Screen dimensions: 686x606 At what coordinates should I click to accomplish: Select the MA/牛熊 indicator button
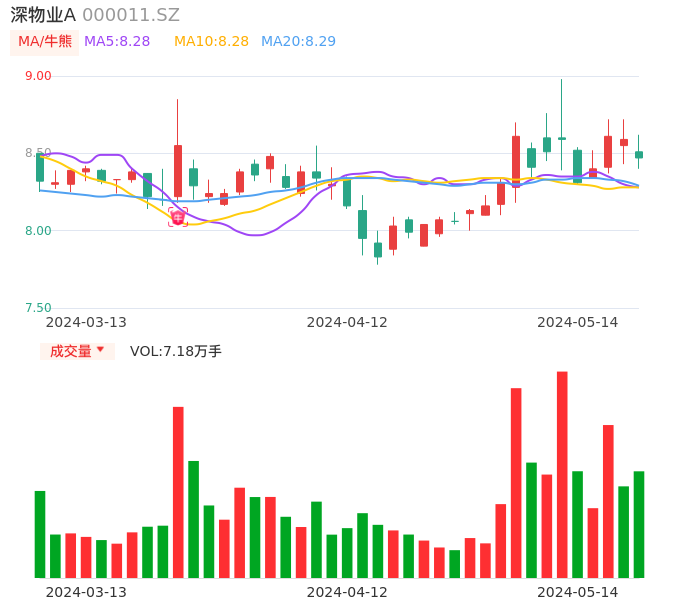[45, 42]
